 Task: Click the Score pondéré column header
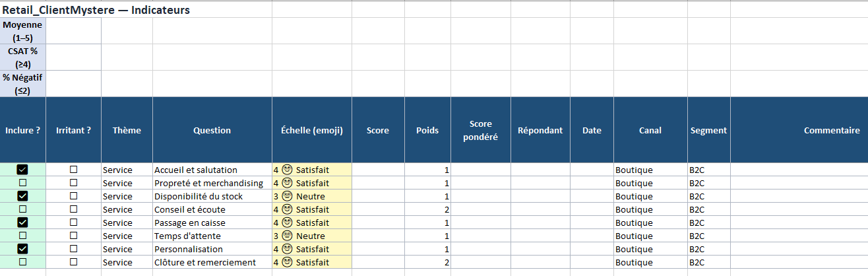pyautogui.click(x=480, y=130)
